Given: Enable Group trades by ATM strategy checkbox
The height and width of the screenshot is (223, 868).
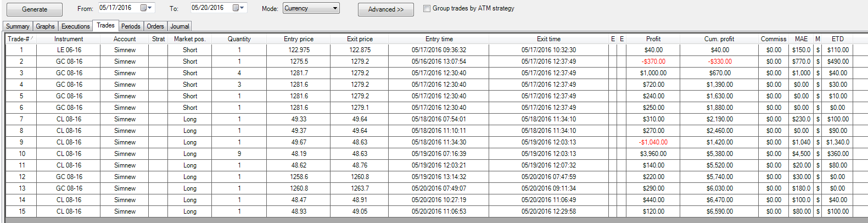Looking at the screenshot, I should pyautogui.click(x=427, y=8).
